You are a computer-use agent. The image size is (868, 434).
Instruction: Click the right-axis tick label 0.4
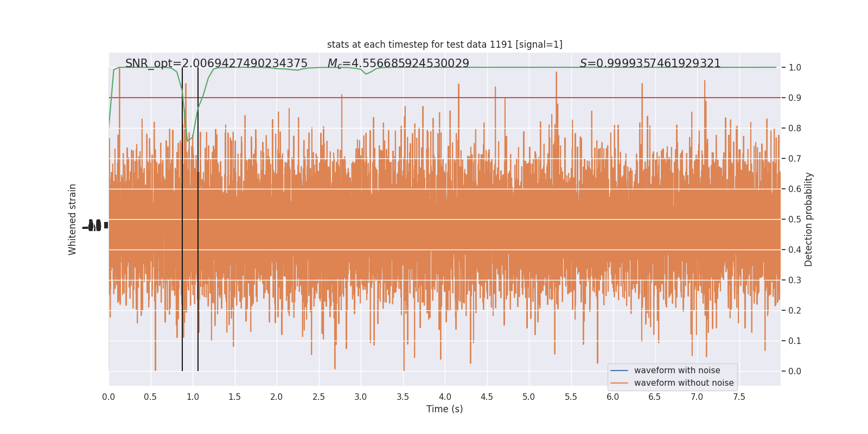(795, 250)
